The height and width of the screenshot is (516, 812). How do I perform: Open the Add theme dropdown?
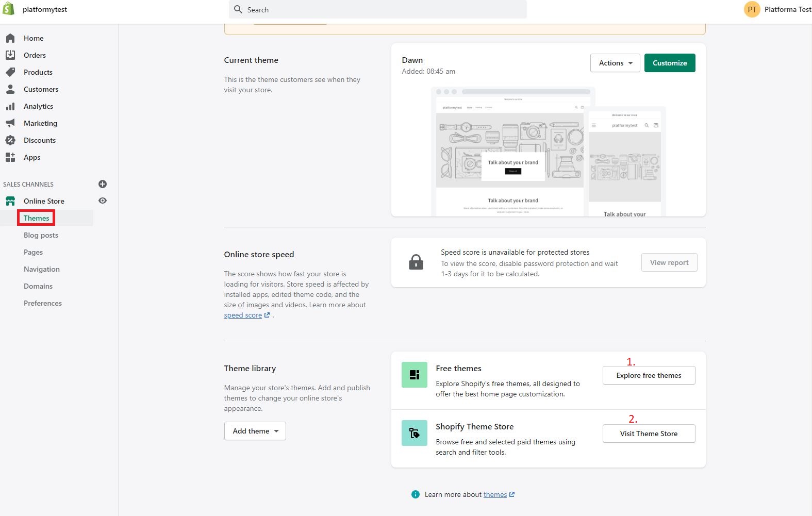tap(255, 431)
